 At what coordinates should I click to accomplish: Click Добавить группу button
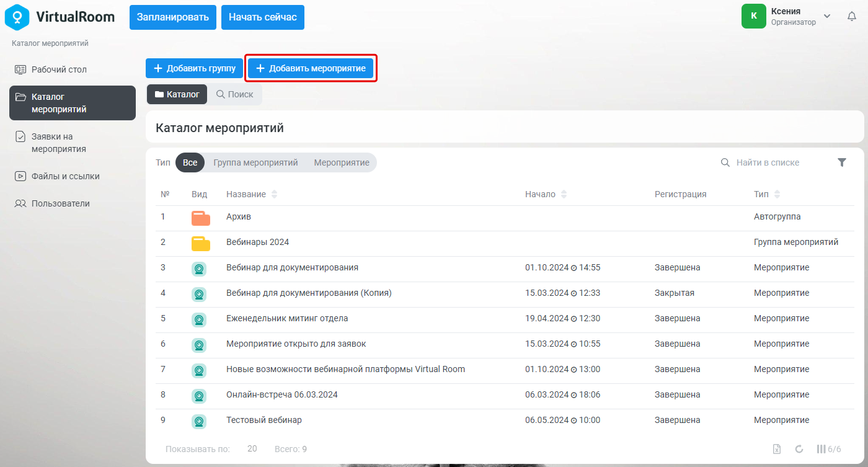(x=195, y=68)
